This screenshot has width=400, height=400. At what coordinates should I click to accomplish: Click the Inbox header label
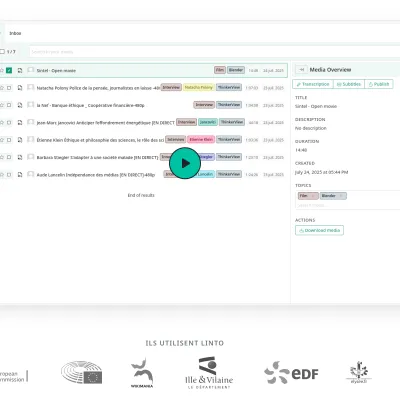point(15,33)
